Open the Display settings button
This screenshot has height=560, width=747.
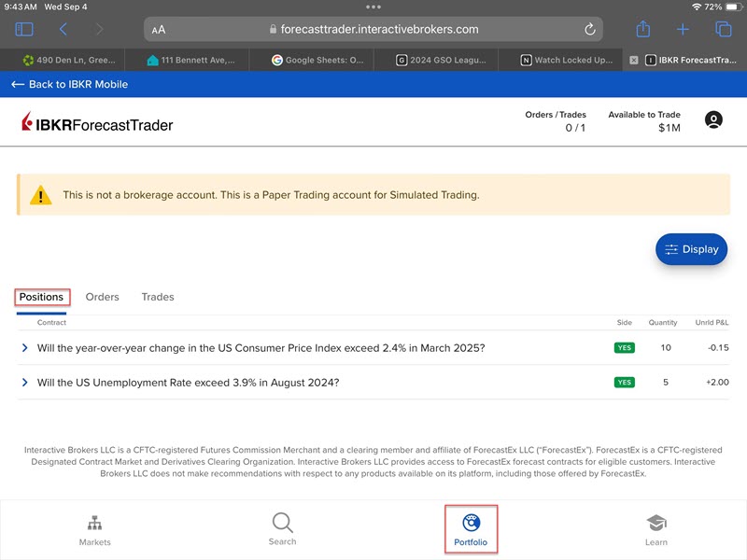pyautogui.click(x=691, y=249)
